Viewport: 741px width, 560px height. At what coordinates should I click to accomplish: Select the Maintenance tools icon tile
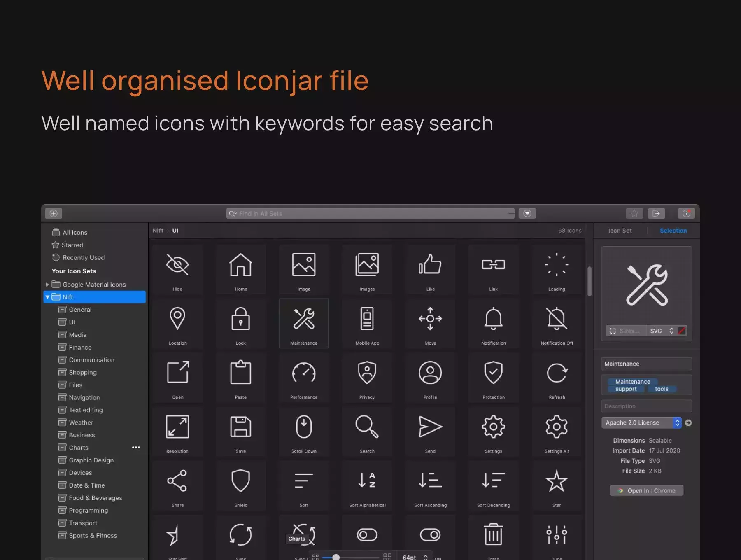304,324
